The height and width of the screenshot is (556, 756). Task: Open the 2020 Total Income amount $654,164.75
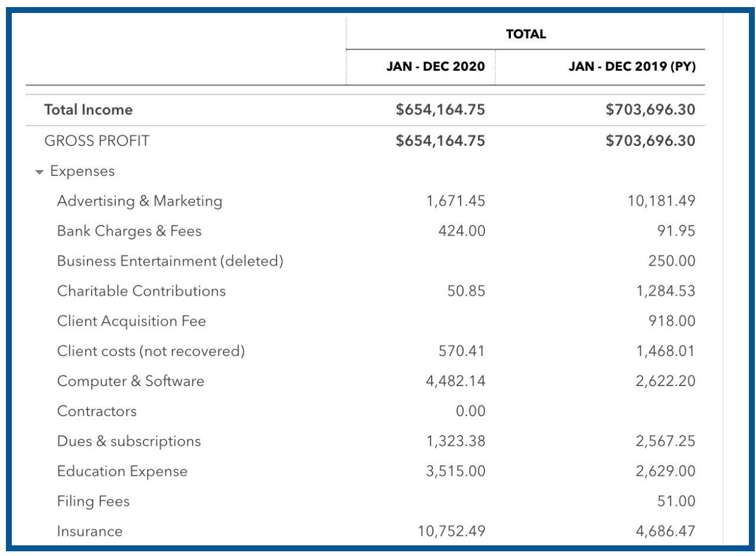[441, 110]
